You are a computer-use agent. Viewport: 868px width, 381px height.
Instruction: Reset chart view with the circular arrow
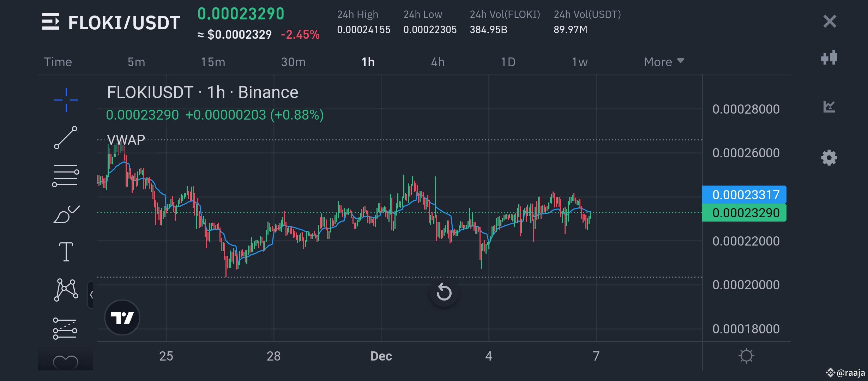pos(444,292)
